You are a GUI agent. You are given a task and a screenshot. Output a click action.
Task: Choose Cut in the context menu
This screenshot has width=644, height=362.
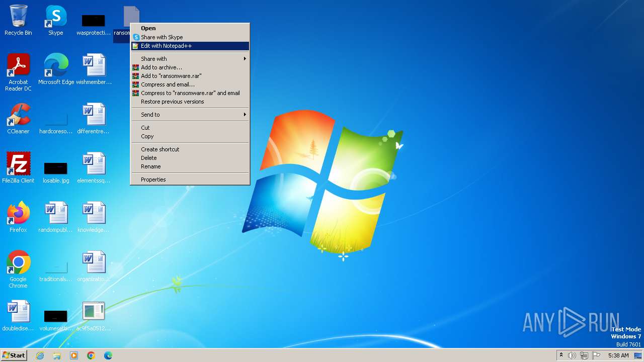point(190,128)
